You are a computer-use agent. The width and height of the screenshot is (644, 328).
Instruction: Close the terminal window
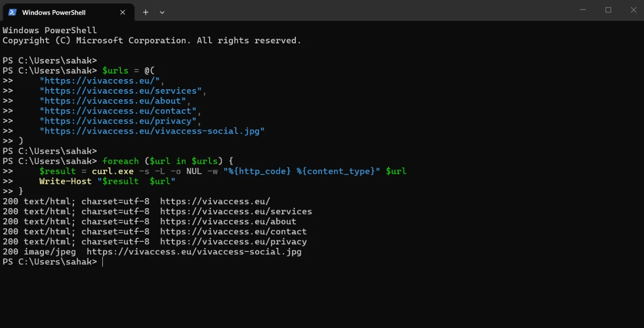[633, 10]
